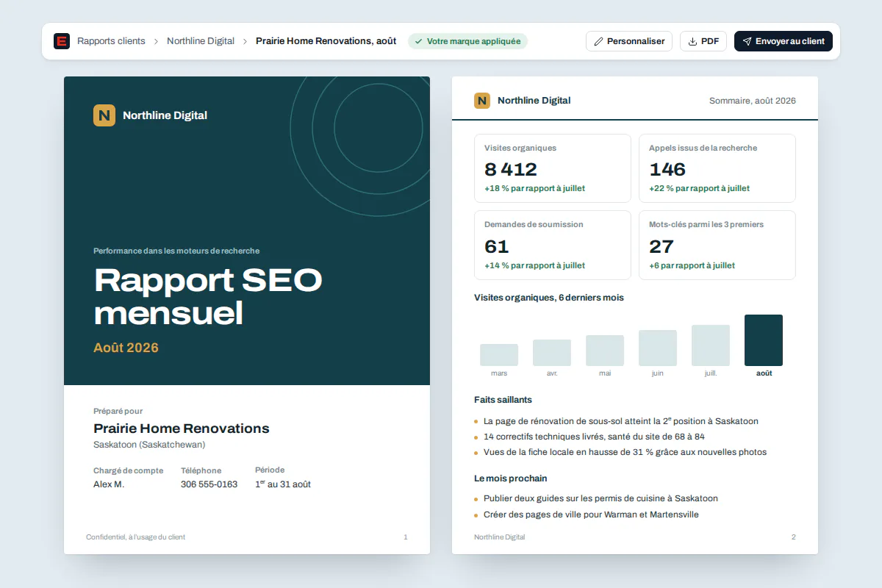Click Saskatoon (Saskatchewan) location text

pyautogui.click(x=149, y=445)
